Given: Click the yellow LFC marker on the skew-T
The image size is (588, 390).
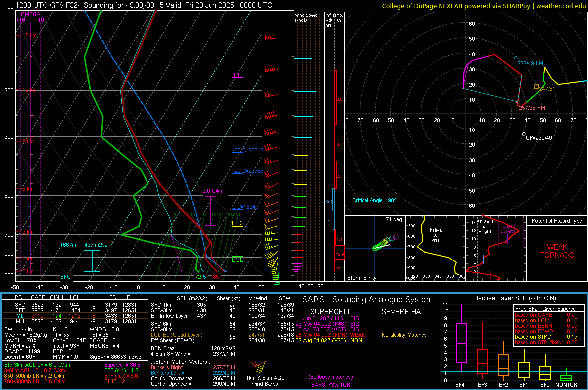Looking at the screenshot, I should coord(237,223).
